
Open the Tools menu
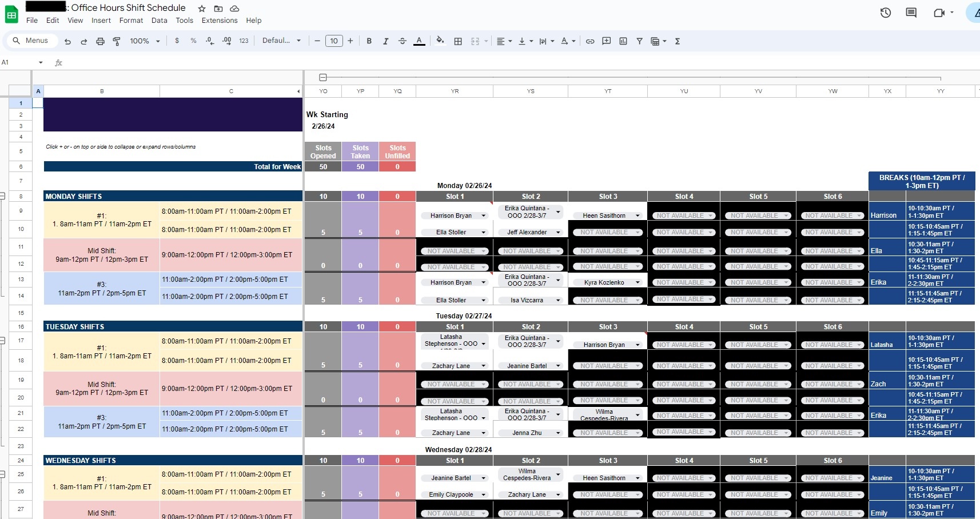pos(184,21)
